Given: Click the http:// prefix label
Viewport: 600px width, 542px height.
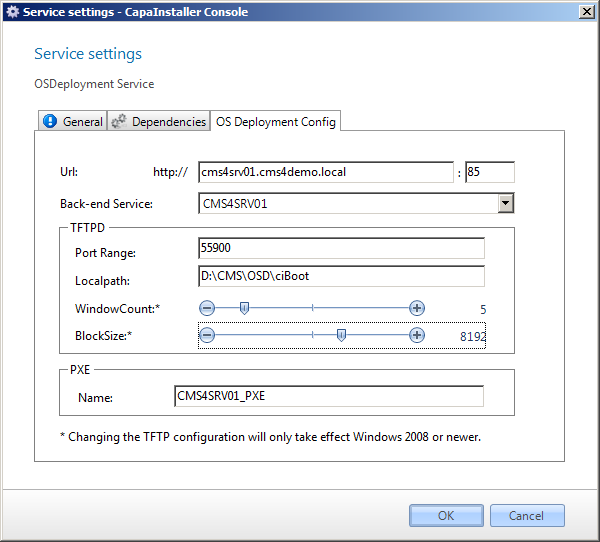Looking at the screenshot, I should click(x=170, y=172).
